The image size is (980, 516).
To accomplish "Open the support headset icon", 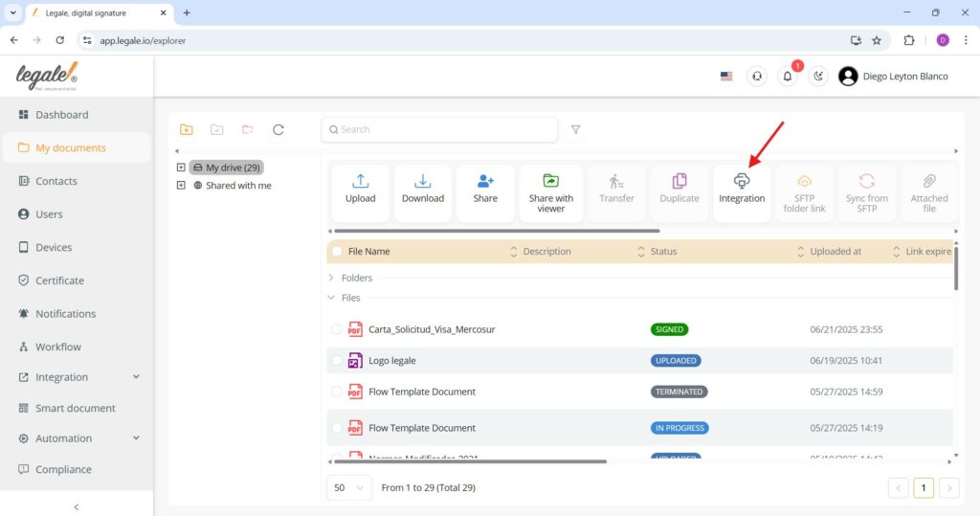I will [x=757, y=77].
